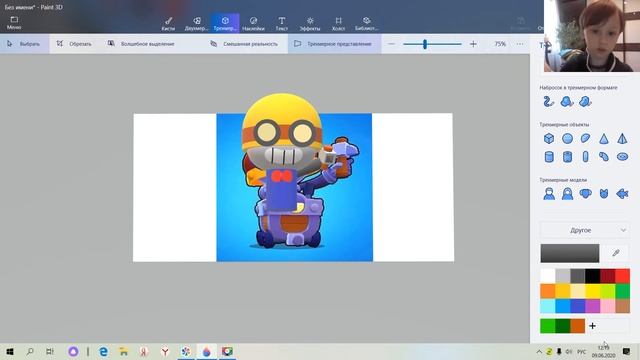The width and height of the screenshot is (640, 360).
Task: Expand the Другое material dropdown
Action: coord(584,230)
